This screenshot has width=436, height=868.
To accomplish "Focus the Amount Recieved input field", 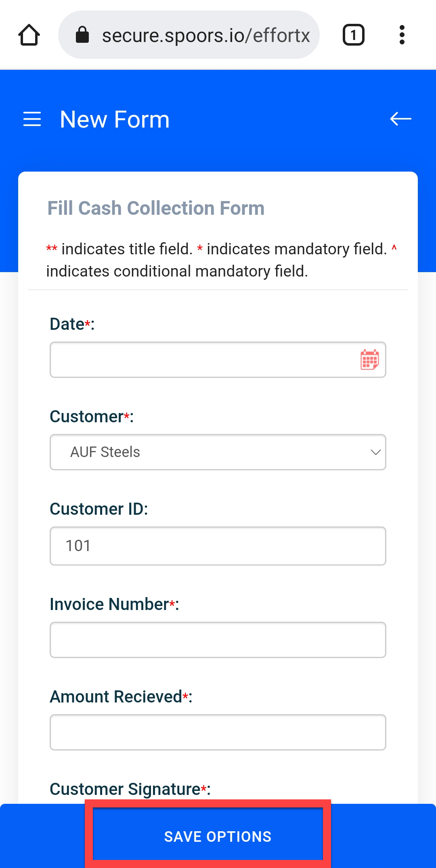I will tap(218, 732).
